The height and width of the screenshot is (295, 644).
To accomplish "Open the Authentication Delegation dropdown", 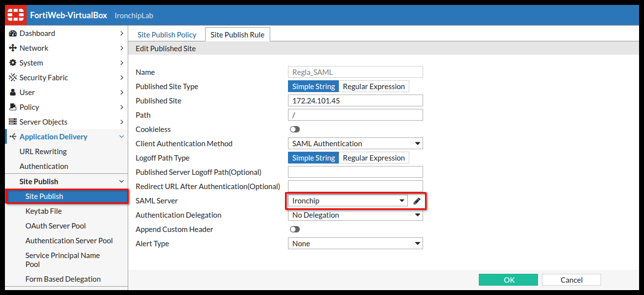I will point(355,215).
